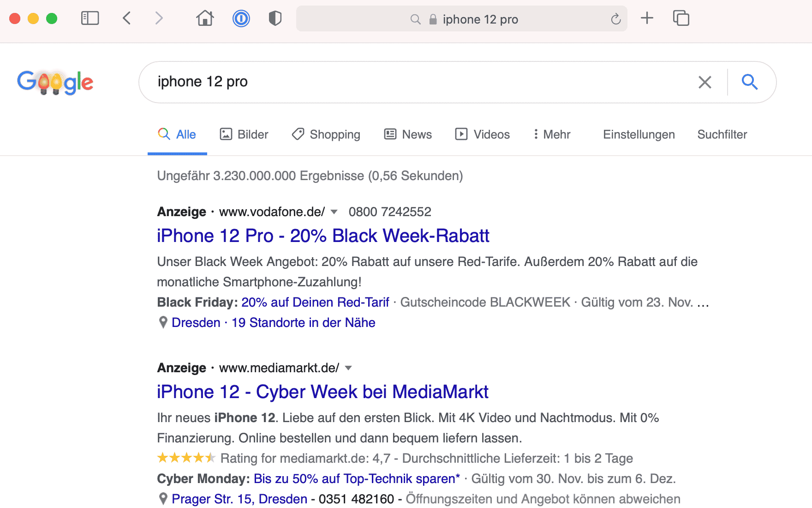Open a new tab
Screen dimensions: 812x508
tap(647, 18)
